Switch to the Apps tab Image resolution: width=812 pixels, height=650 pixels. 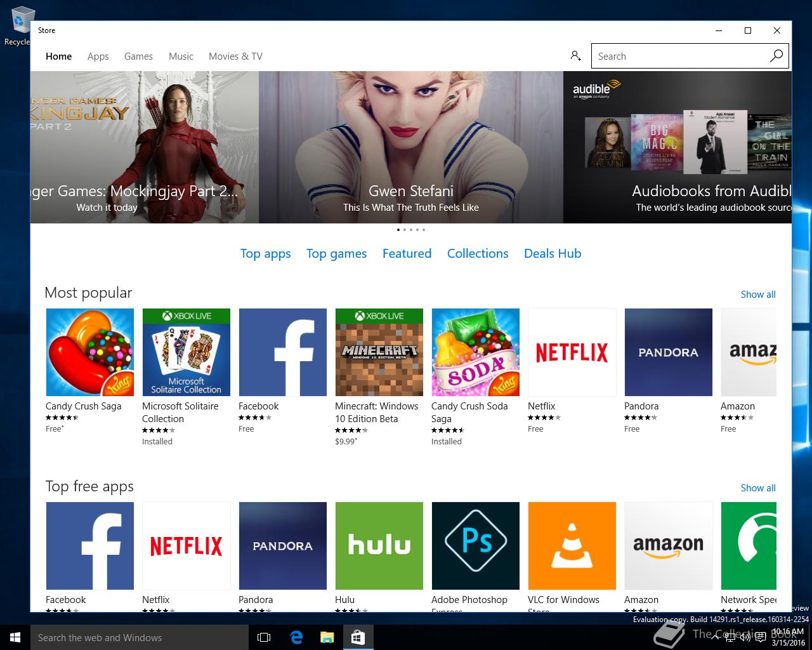coord(98,56)
